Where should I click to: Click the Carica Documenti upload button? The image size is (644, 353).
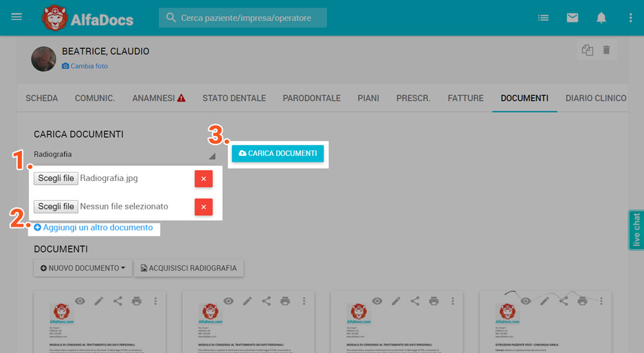click(278, 153)
